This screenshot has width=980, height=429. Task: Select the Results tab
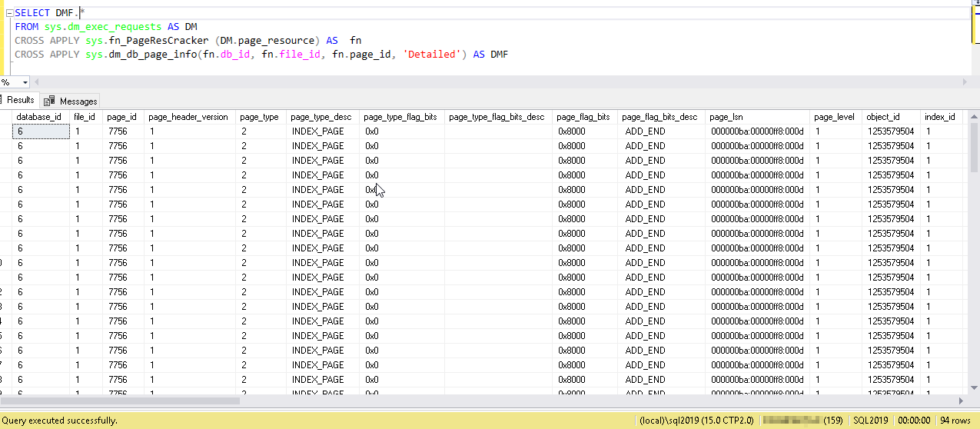pyautogui.click(x=21, y=100)
